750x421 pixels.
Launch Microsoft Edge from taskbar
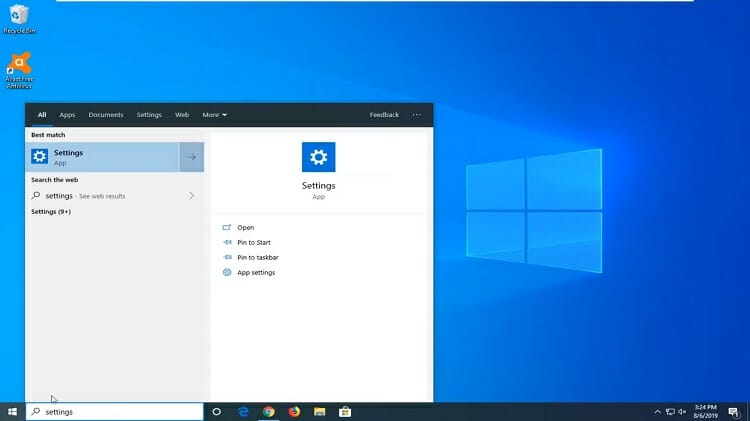(x=243, y=412)
